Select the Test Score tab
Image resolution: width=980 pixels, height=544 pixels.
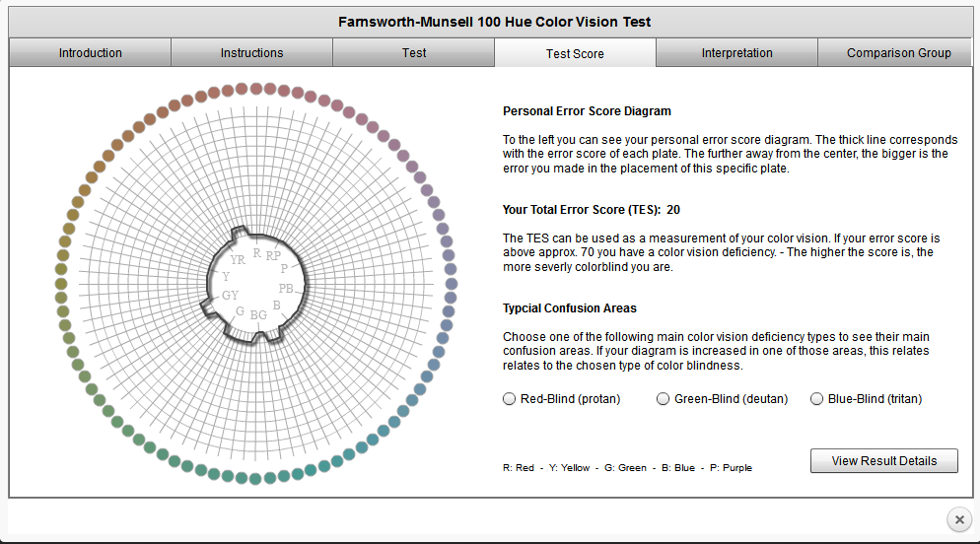(x=575, y=54)
